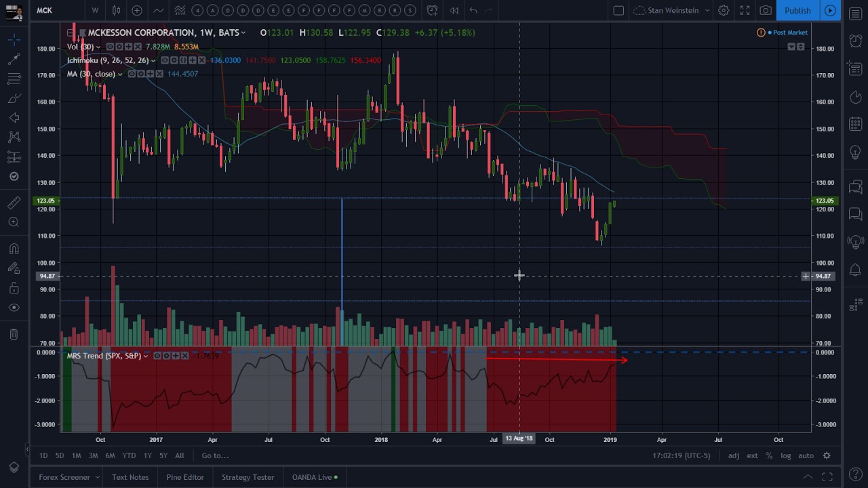Viewport: 868px width, 488px height.
Task: Set the chart range to YTD
Action: 129,455
